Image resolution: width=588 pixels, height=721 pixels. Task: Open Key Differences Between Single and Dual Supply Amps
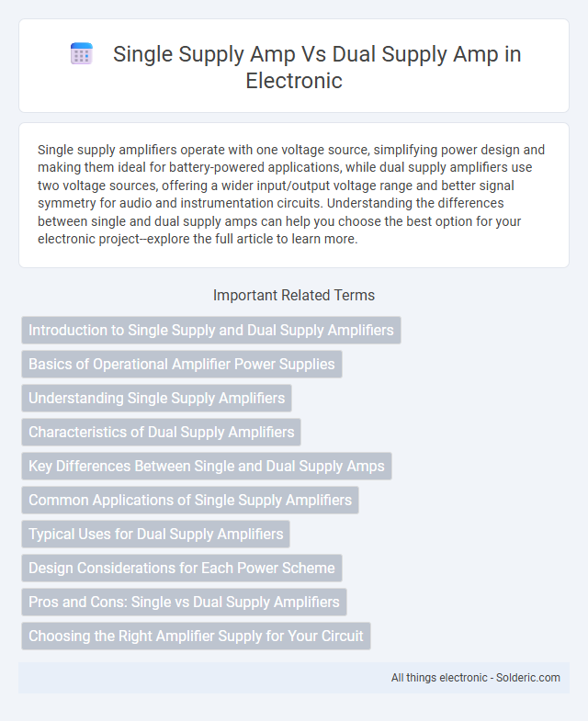click(x=207, y=467)
